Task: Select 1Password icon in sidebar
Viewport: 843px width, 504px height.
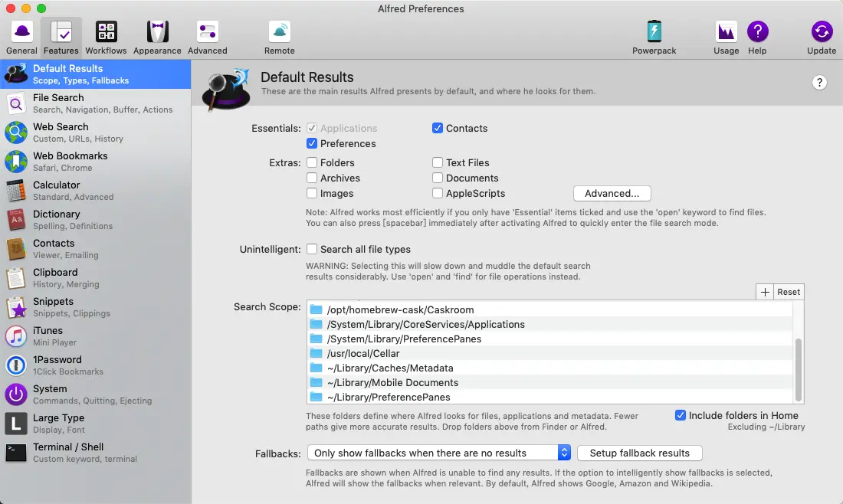Action: coord(16,365)
